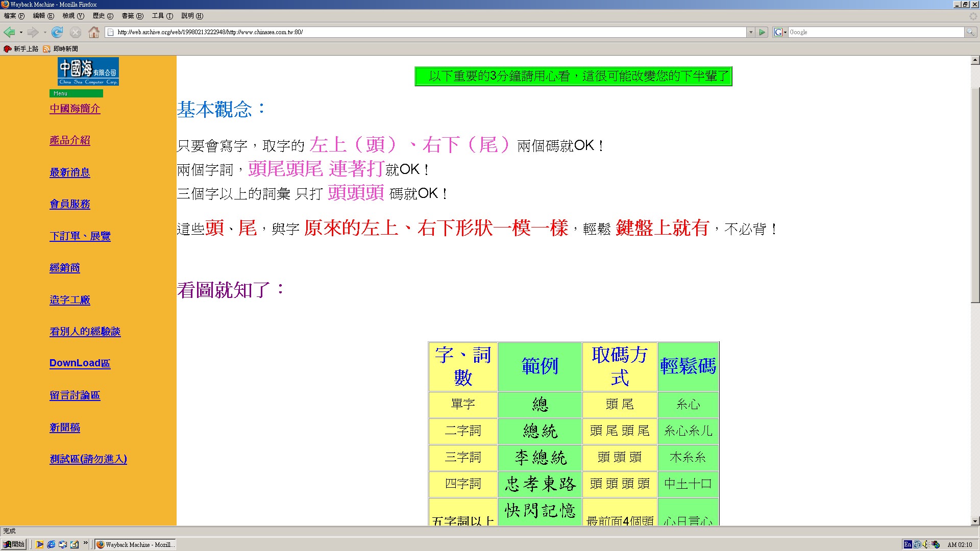Click the Back arrow icon

(x=9, y=32)
